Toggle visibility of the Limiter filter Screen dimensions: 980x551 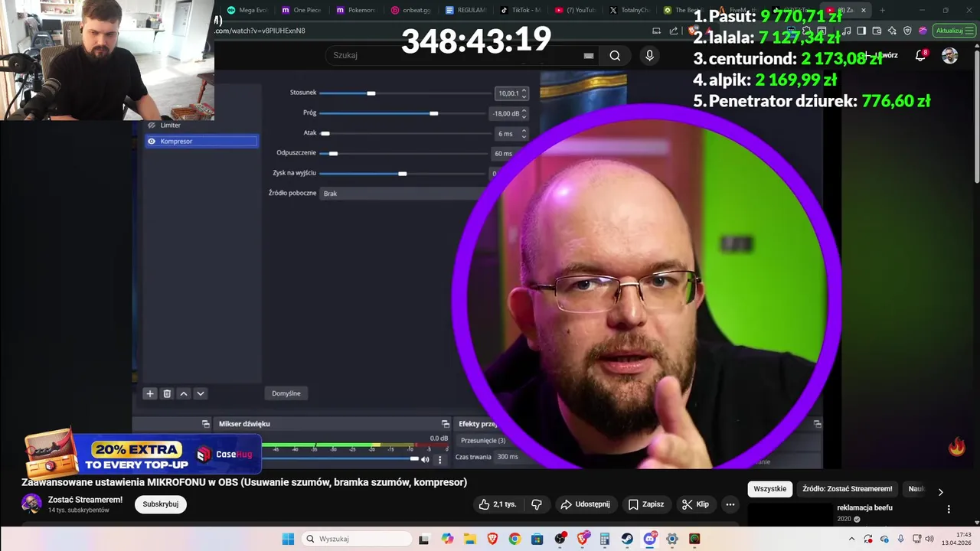[152, 125]
